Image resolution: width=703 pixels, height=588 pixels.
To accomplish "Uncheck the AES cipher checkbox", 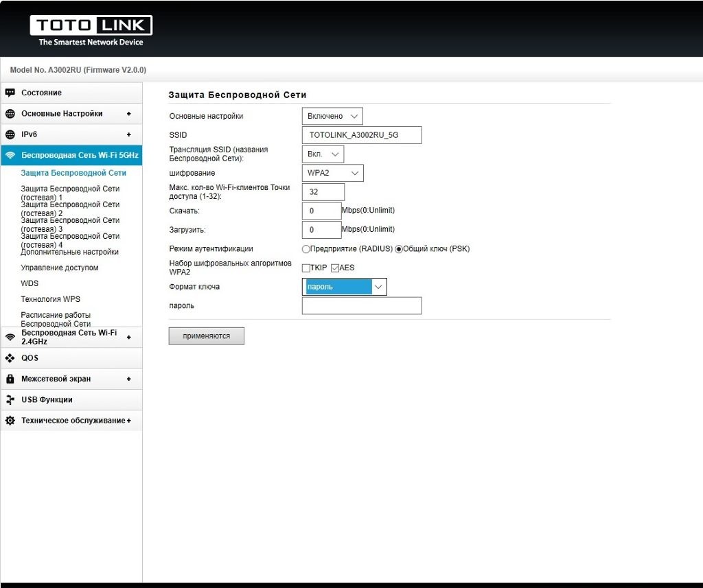I will click(x=335, y=268).
